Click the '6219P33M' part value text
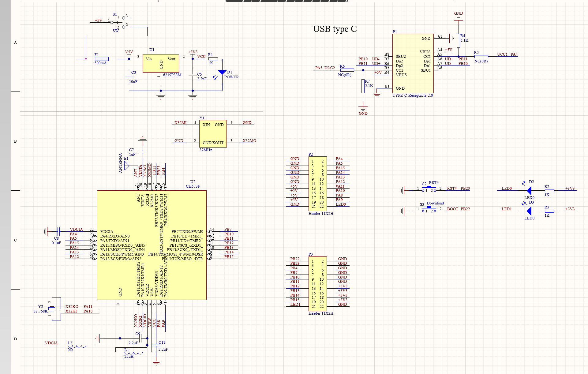The image size is (588, 374). click(x=172, y=75)
